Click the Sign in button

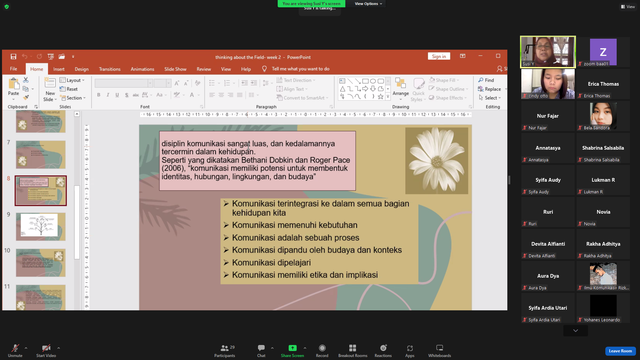coord(439,56)
